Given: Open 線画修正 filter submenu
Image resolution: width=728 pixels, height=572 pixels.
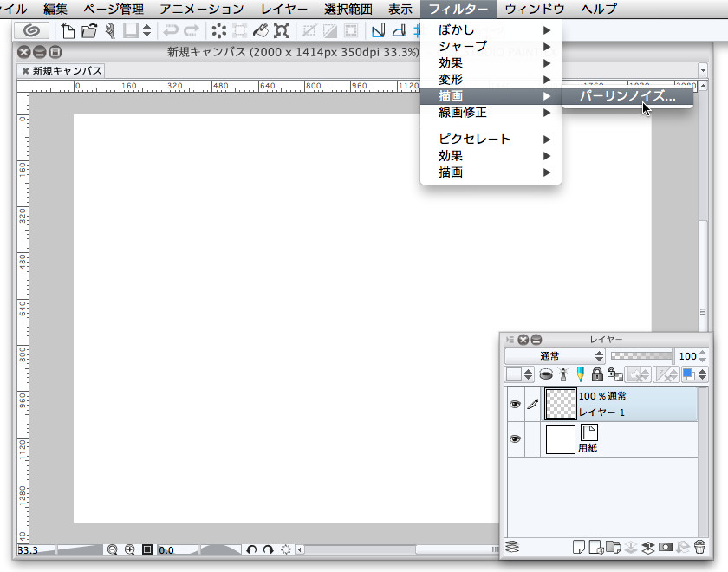Looking at the screenshot, I should [x=491, y=113].
